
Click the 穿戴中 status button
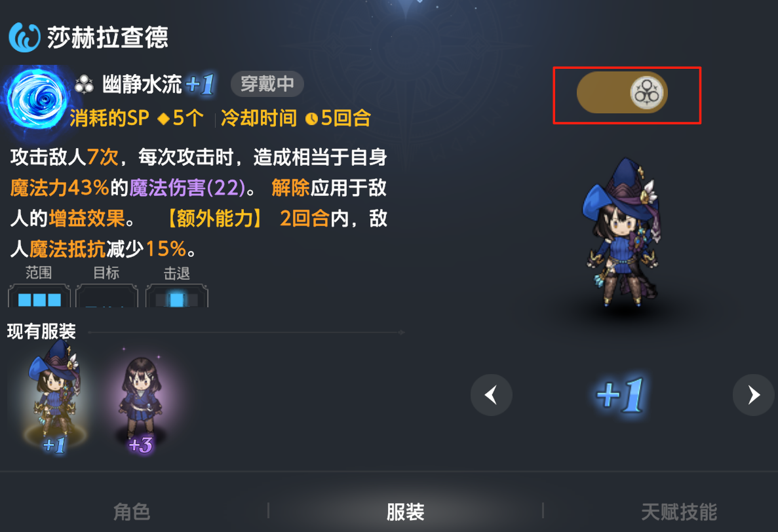click(267, 84)
